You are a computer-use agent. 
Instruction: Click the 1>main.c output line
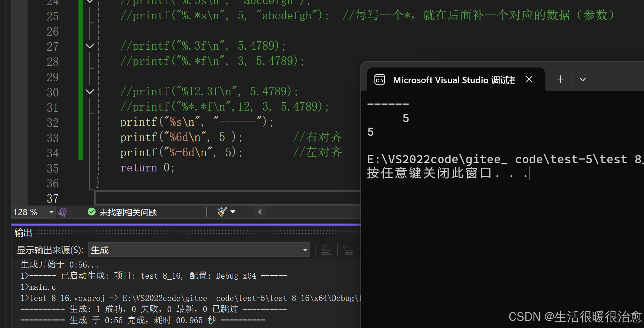click(x=38, y=287)
